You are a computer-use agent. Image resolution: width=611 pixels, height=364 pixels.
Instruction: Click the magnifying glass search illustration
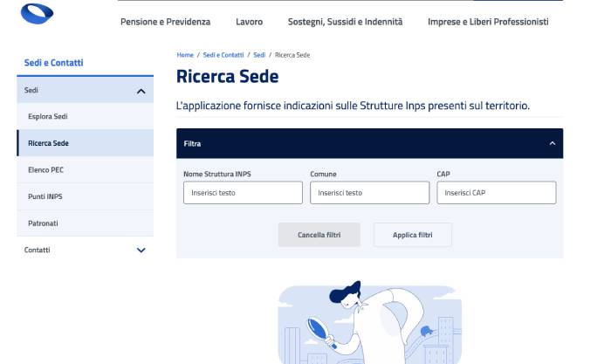coord(370,323)
